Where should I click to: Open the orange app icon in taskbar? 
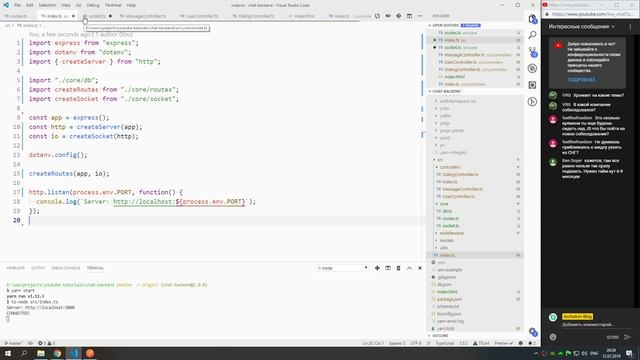pos(90,353)
